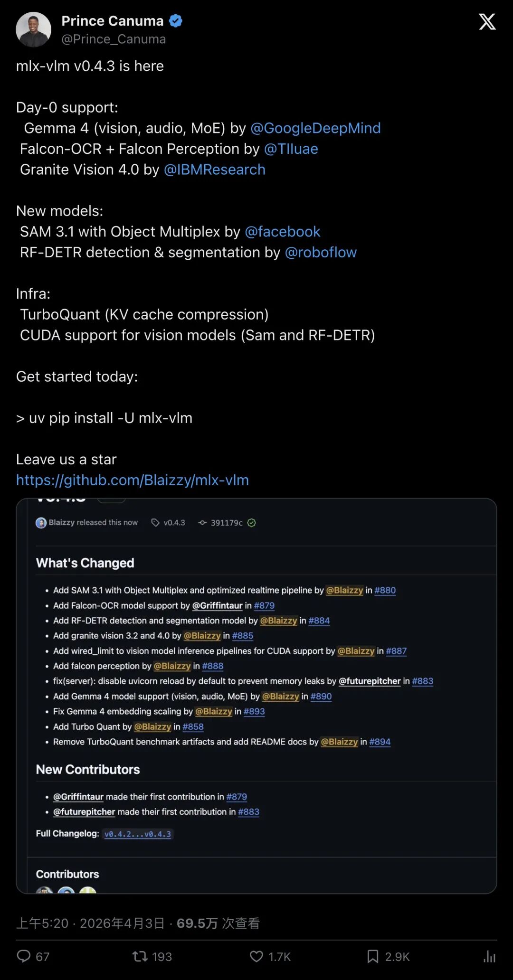Open the v0.4.2...v0.4.3 full changelog
This screenshot has width=513, height=980.
(138, 834)
